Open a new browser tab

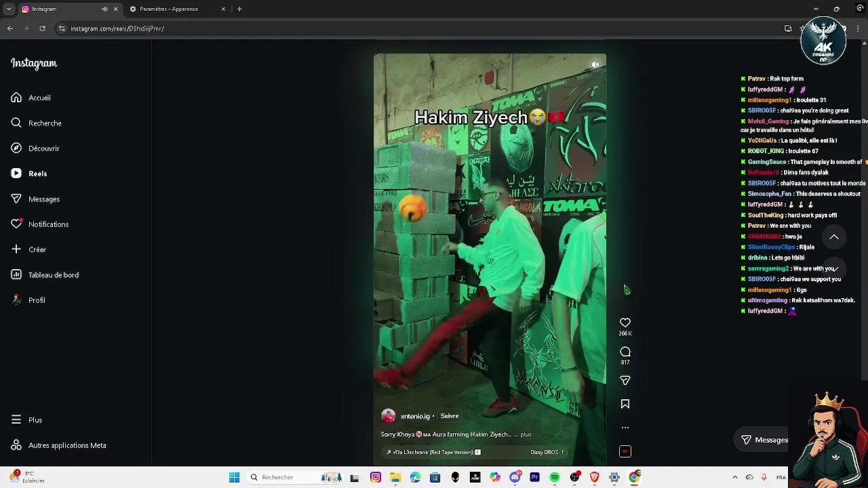point(239,9)
